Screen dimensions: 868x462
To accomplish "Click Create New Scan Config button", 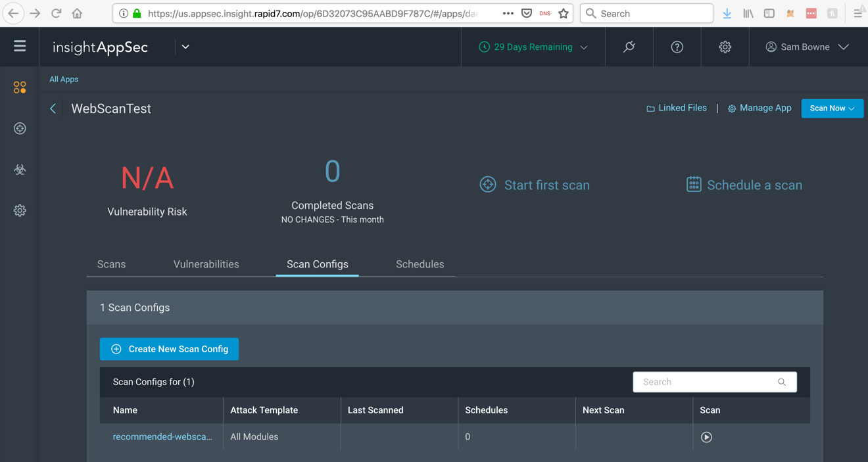I will pyautogui.click(x=169, y=349).
